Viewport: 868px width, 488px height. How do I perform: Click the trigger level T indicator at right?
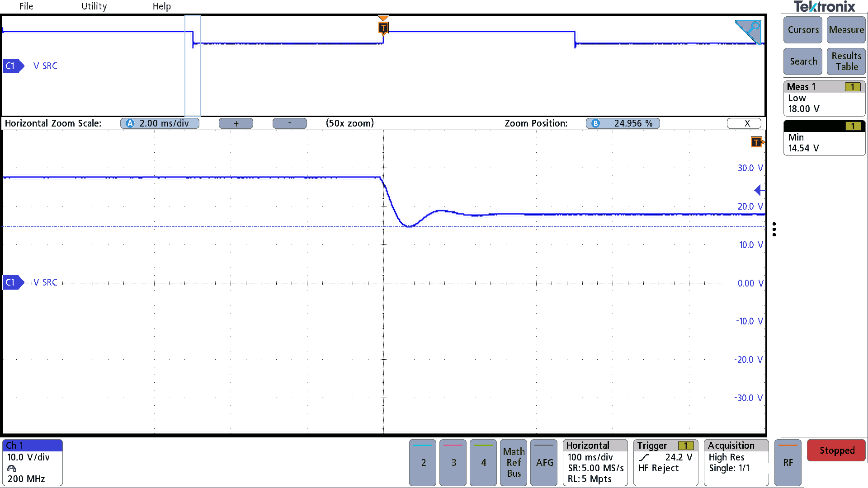tap(757, 142)
